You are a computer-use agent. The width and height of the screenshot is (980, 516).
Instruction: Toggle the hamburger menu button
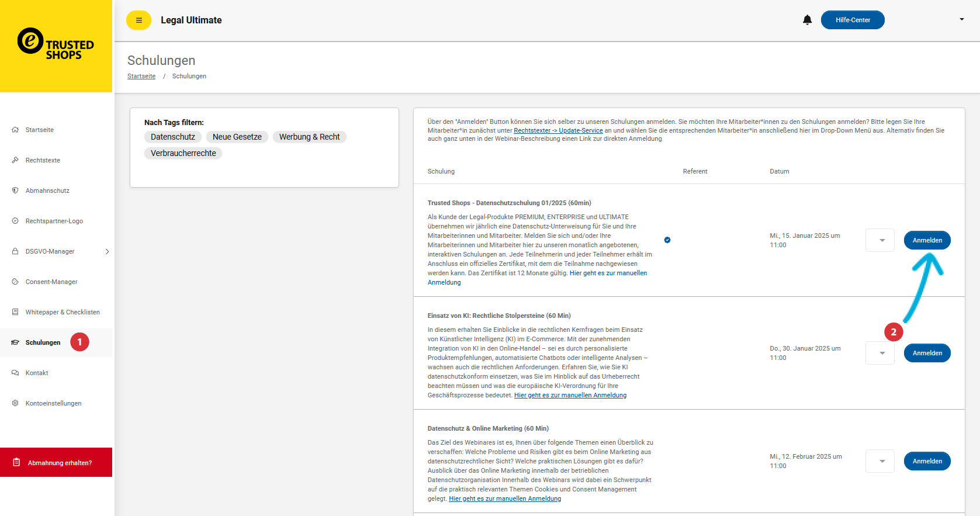(x=138, y=20)
